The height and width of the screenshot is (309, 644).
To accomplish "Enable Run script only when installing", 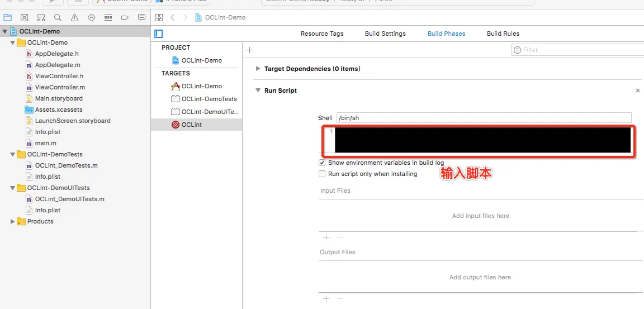I will tap(322, 174).
